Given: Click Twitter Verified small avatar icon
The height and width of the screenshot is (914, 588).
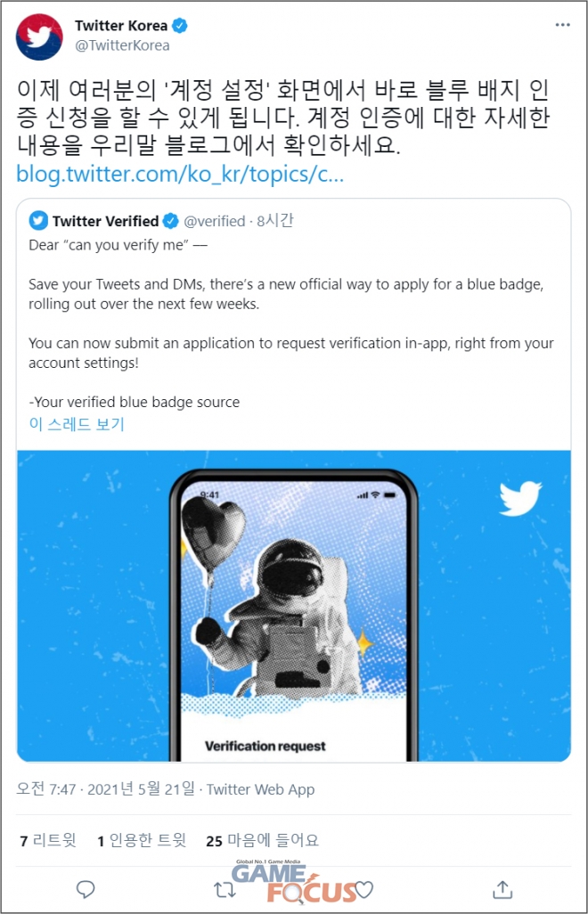Looking at the screenshot, I should pos(38,221).
